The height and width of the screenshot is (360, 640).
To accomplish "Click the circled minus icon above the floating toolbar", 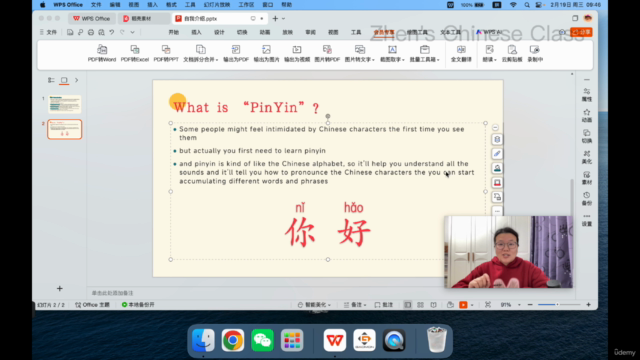I will coord(496,127).
